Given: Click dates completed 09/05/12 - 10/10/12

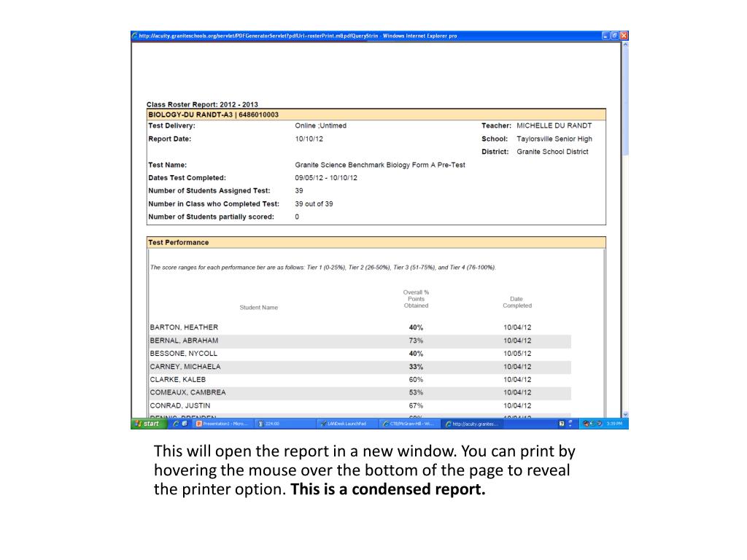Looking at the screenshot, I should point(326,178).
